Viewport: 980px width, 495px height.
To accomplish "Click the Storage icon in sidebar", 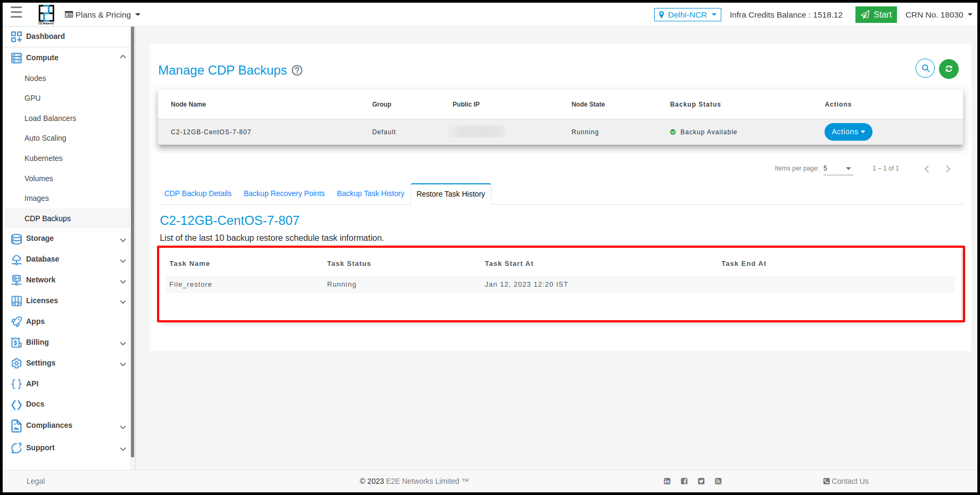I will click(17, 239).
